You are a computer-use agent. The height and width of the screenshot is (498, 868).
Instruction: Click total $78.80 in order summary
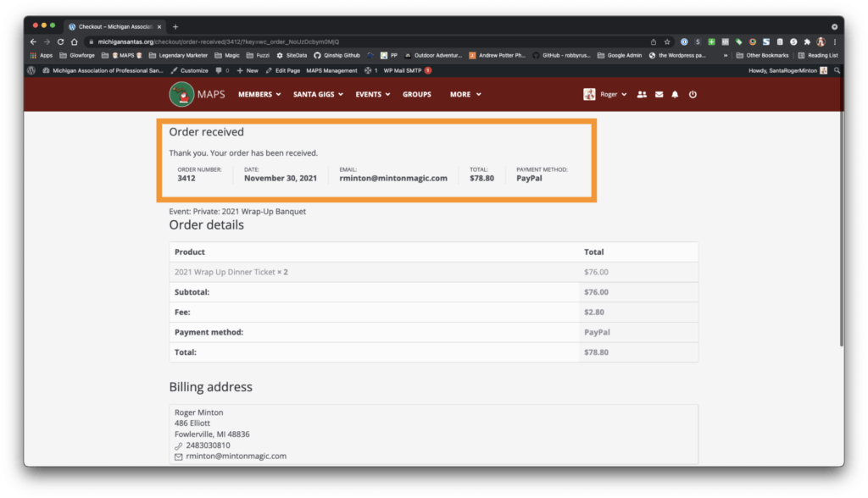pos(481,178)
